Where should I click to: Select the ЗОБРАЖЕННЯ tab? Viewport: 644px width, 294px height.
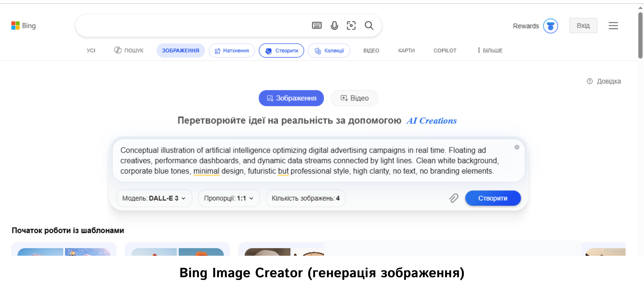coord(180,50)
